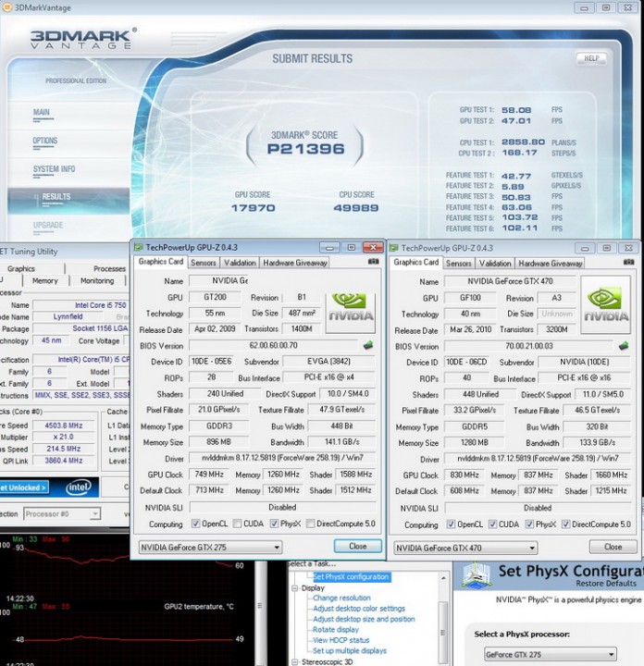Select Set PhysX configuration tree item
Image resolution: width=644 pixels, height=666 pixels.
[351, 577]
